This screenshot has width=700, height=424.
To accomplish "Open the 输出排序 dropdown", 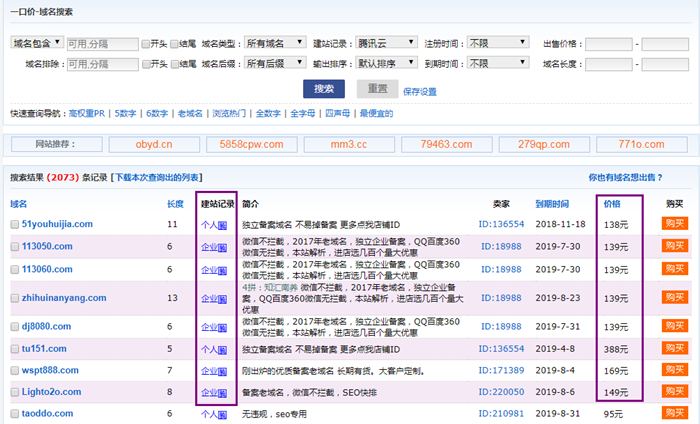I will [386, 64].
